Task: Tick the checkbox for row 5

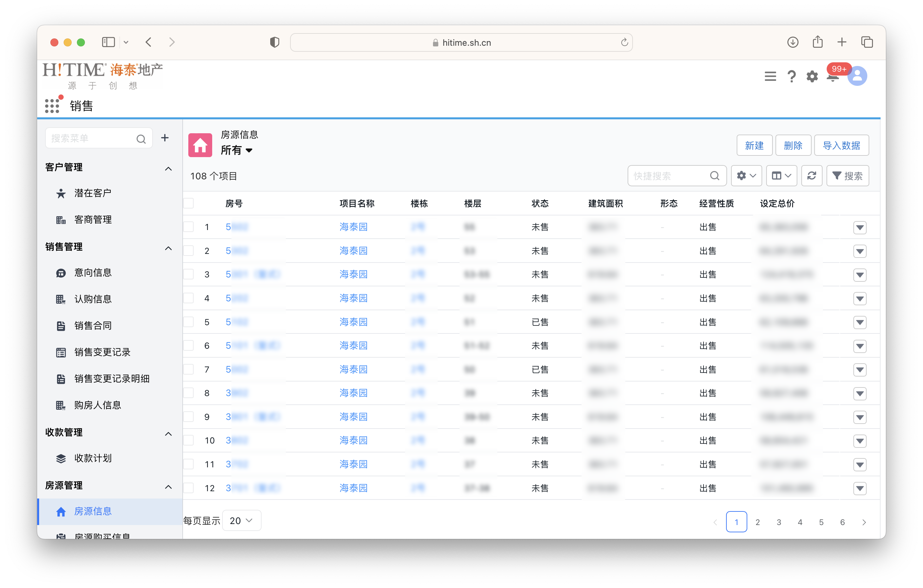Action: click(x=189, y=322)
